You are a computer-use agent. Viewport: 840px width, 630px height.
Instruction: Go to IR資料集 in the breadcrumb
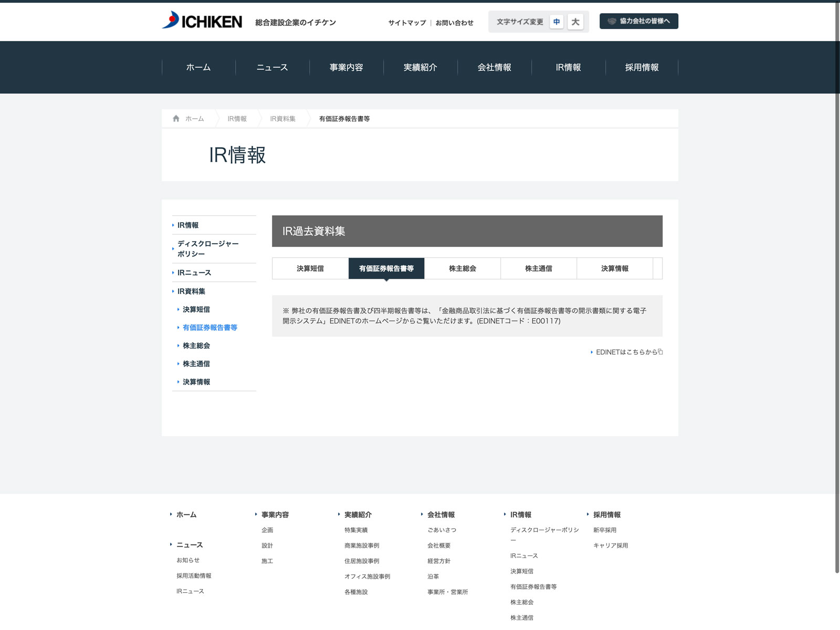(x=282, y=119)
